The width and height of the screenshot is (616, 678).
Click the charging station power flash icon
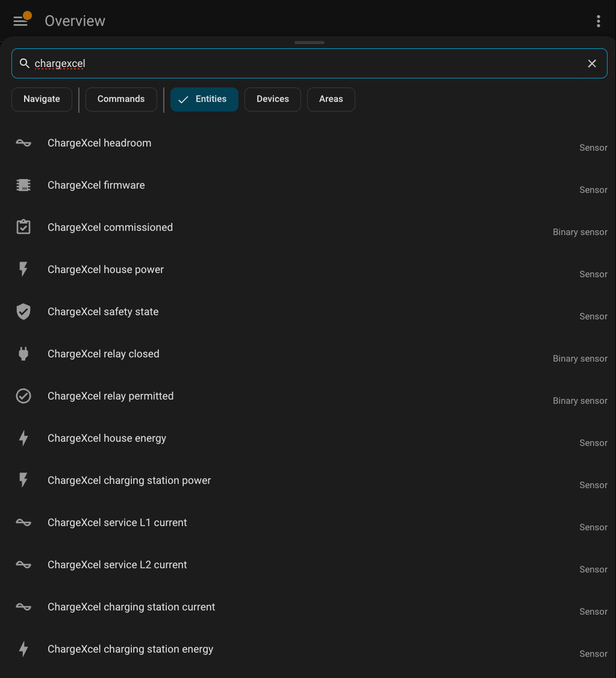pyautogui.click(x=23, y=480)
